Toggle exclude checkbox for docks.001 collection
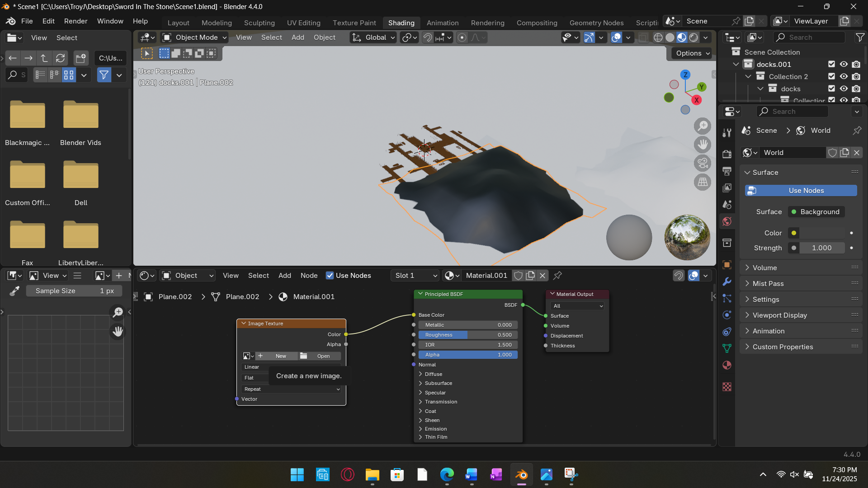Screen dimensions: 868x488 tap(831, 64)
